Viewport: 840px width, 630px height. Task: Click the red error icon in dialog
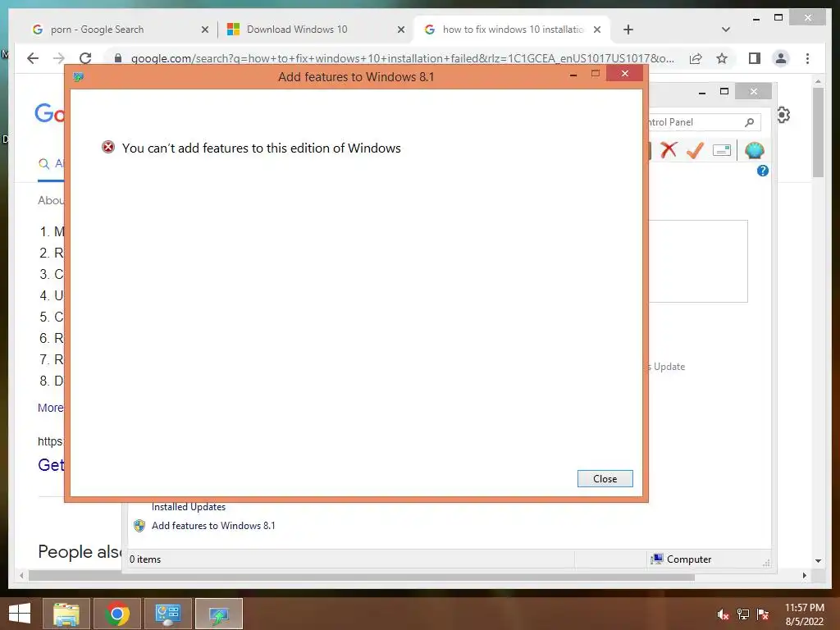tap(108, 147)
